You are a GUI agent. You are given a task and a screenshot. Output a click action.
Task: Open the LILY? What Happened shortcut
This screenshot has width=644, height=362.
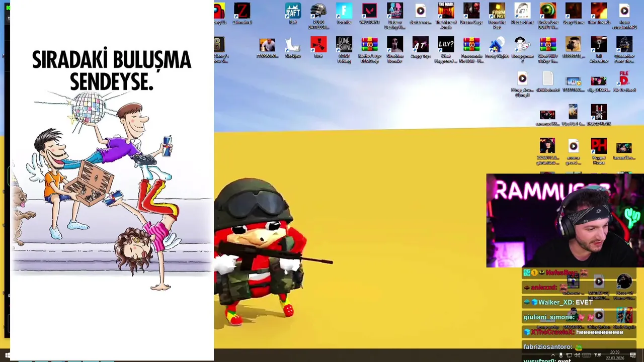click(446, 50)
